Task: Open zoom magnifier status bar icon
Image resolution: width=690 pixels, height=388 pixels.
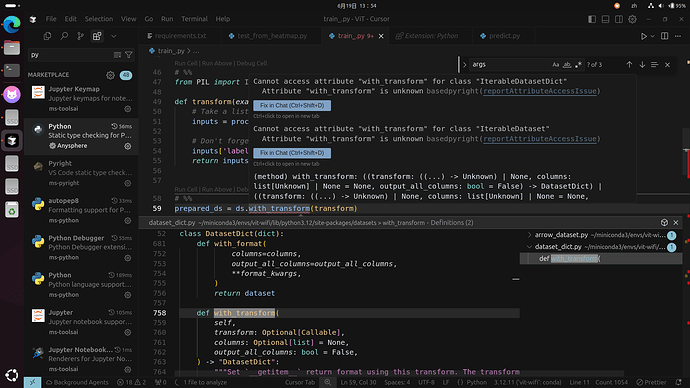Action: pos(328,382)
